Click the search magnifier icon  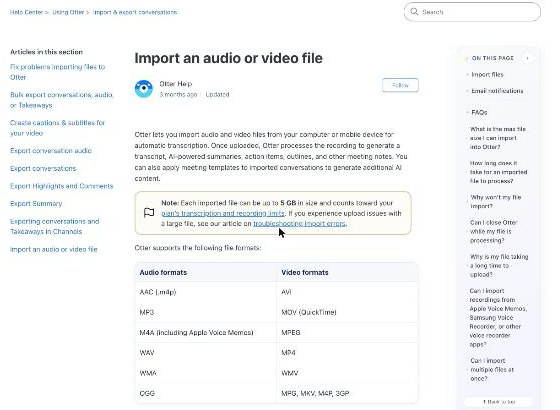pyautogui.click(x=414, y=12)
